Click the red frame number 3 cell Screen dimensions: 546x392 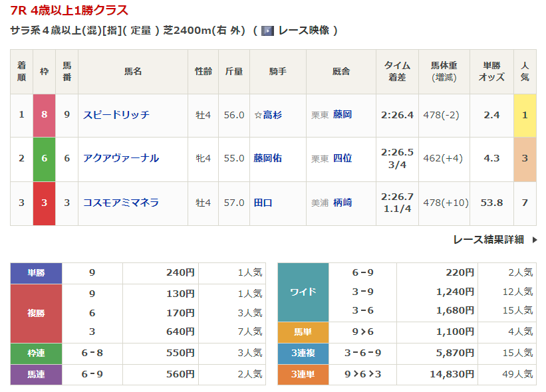(x=45, y=203)
